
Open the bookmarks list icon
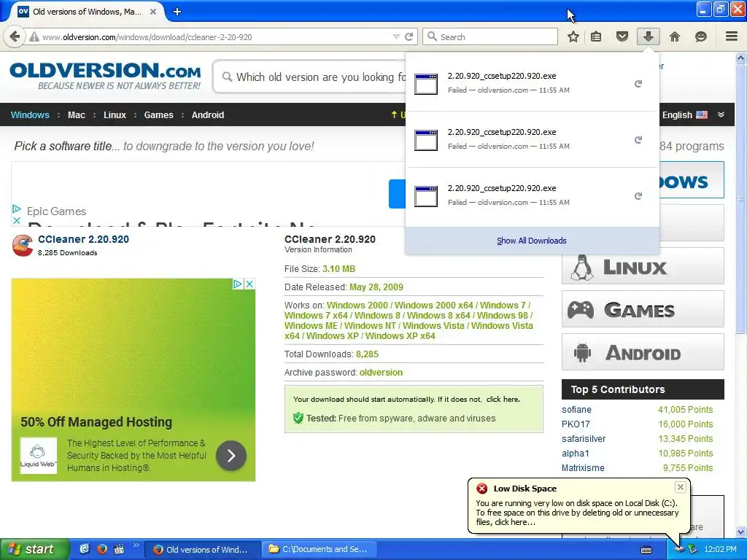point(596,36)
